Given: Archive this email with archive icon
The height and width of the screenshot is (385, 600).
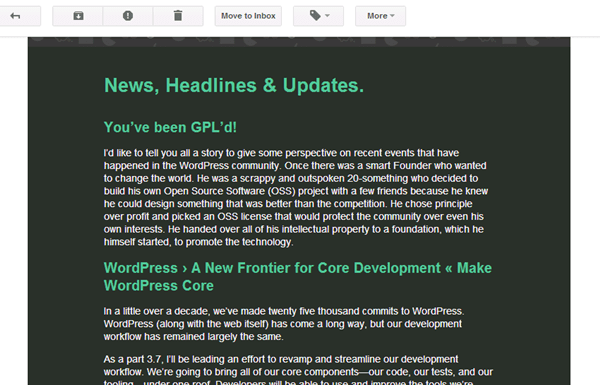Looking at the screenshot, I should tap(78, 16).
